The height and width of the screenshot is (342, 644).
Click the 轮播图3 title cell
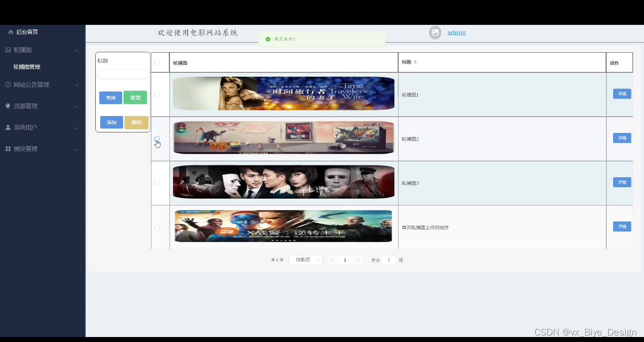coord(502,183)
